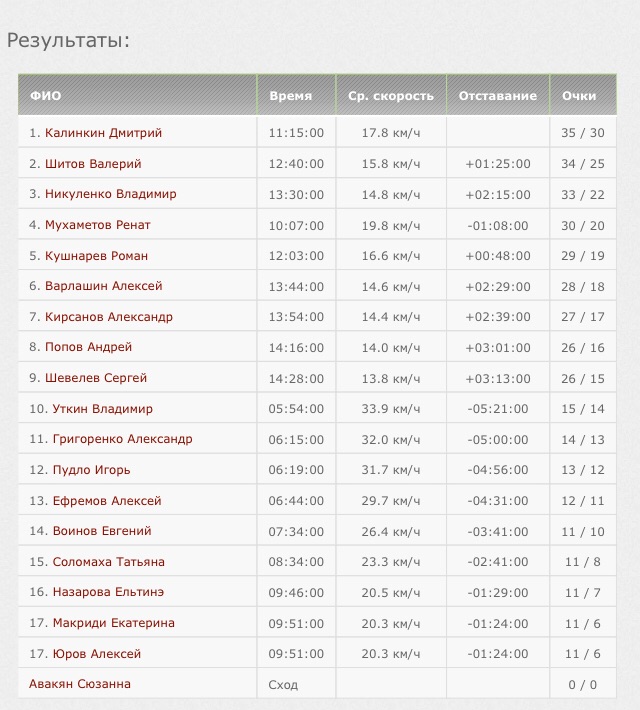Select Шевелев Сергей name link
Image resolution: width=640 pixels, height=710 pixels.
point(96,378)
